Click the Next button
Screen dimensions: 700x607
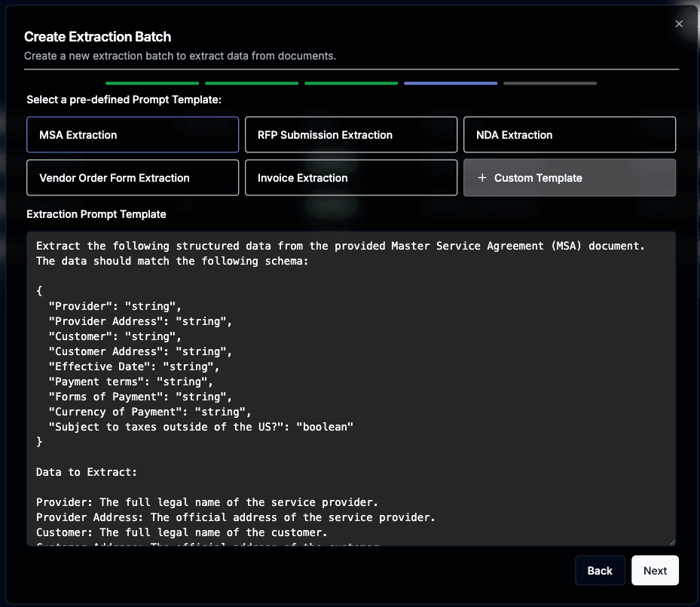coord(655,571)
